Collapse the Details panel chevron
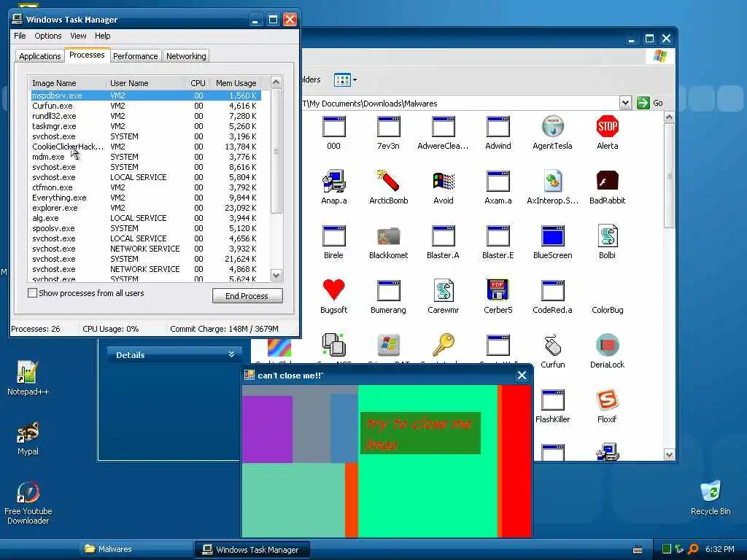 (x=231, y=354)
